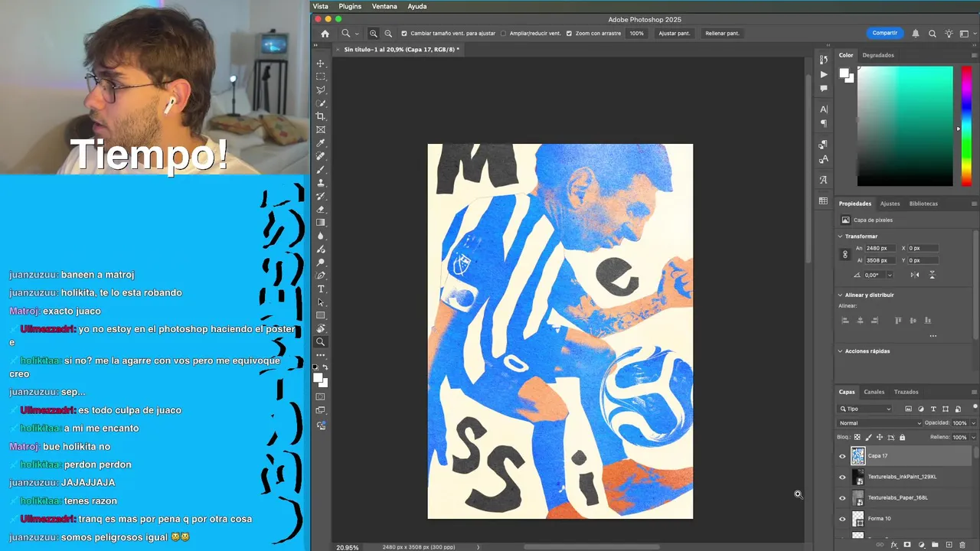980x551 pixels.
Task: Open the Vista menu
Action: 320,6
